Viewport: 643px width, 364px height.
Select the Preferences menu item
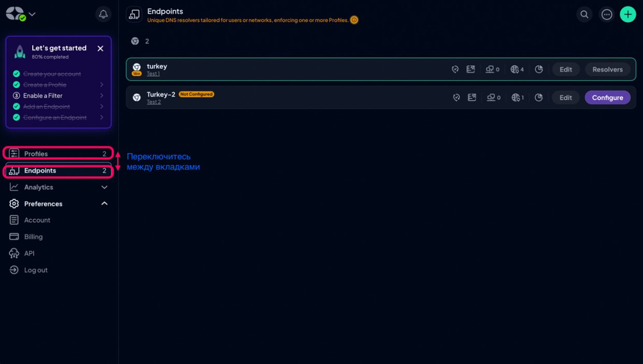(x=58, y=203)
